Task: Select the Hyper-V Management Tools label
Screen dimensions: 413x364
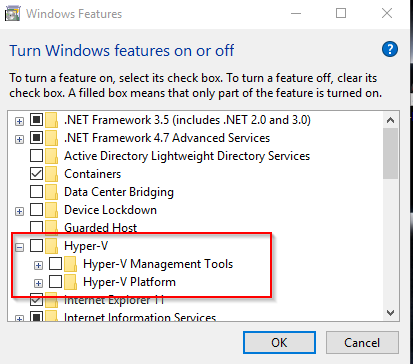Action: pos(158,264)
